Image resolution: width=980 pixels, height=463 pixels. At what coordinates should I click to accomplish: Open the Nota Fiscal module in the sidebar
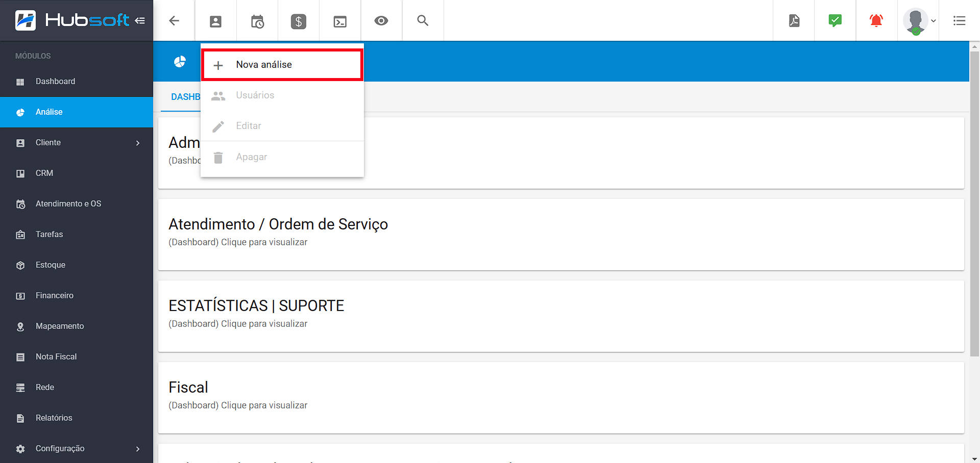(x=77, y=357)
